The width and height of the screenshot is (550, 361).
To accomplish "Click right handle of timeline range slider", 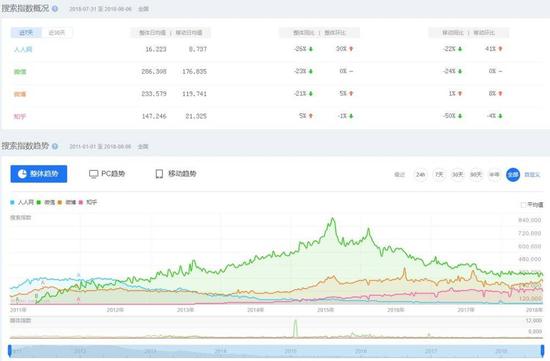I will pyautogui.click(x=542, y=351).
